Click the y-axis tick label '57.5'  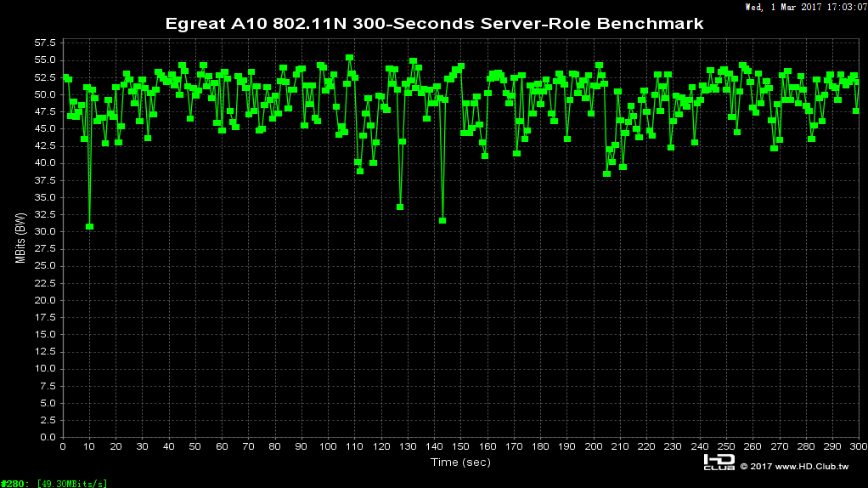point(45,43)
